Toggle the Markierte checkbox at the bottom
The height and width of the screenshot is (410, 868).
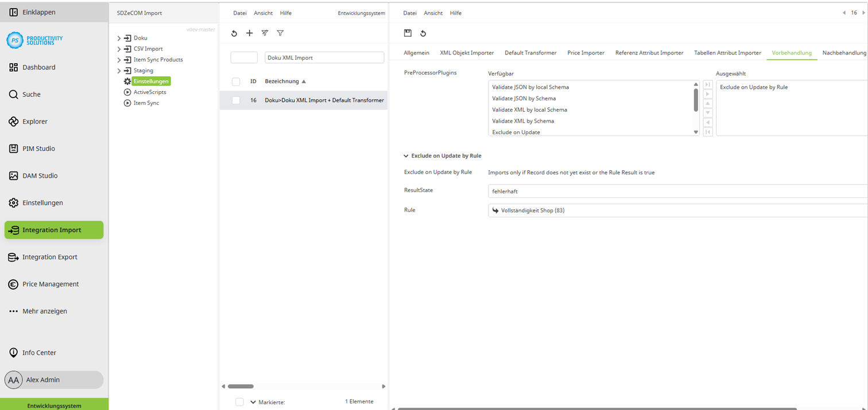[239, 401]
